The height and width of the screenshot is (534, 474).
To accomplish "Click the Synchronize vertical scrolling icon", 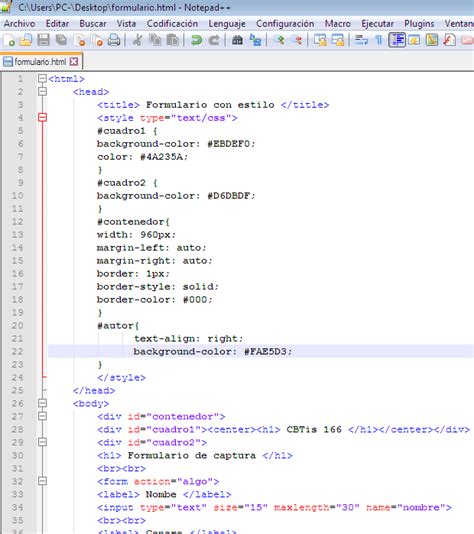I will (x=320, y=40).
